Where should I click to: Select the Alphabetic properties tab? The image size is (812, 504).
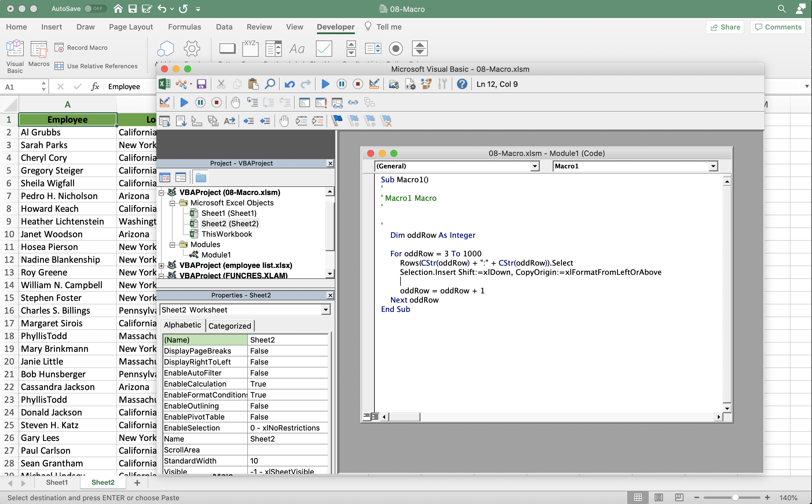(182, 325)
